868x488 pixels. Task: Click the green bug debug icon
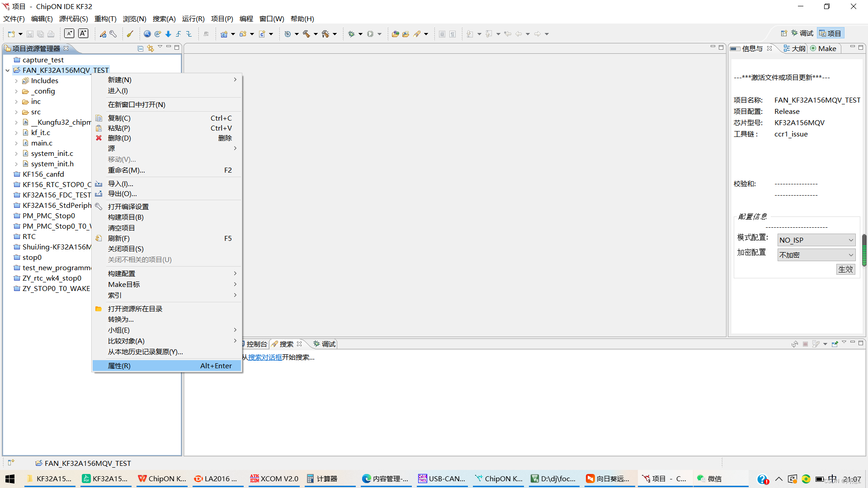(351, 34)
